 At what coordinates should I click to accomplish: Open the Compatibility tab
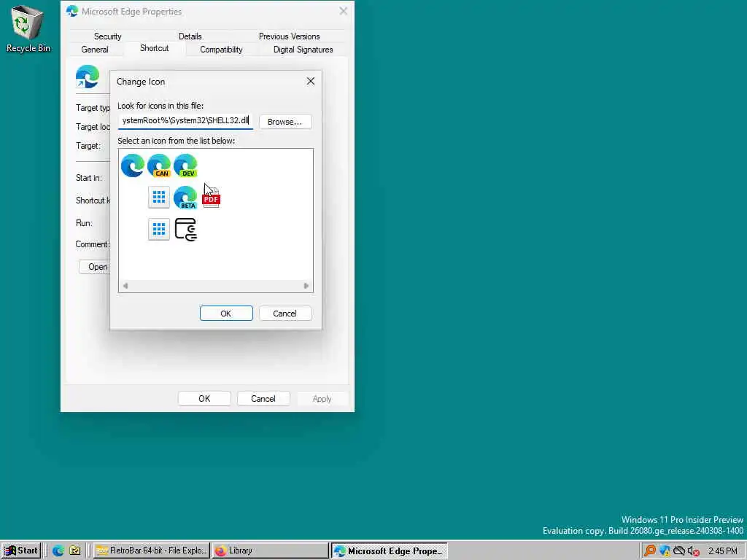point(221,50)
